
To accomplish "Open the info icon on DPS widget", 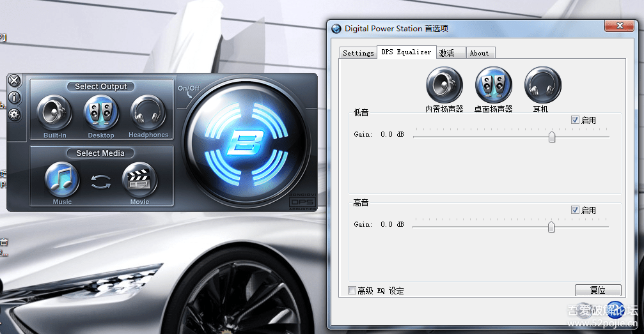I will point(14,98).
